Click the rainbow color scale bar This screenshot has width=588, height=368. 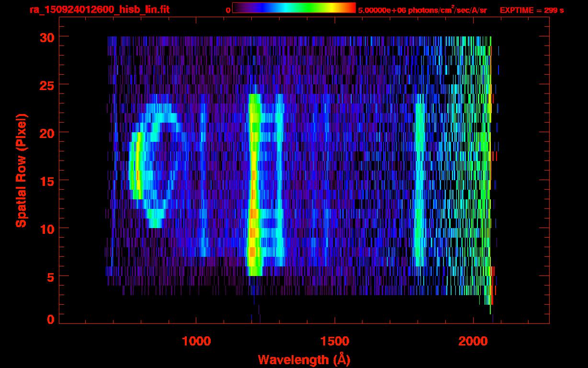294,8
